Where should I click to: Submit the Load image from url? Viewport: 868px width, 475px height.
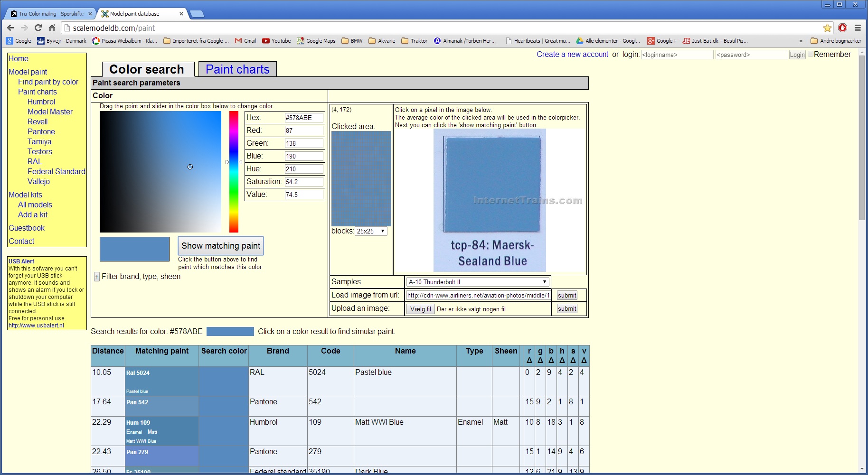tap(567, 295)
